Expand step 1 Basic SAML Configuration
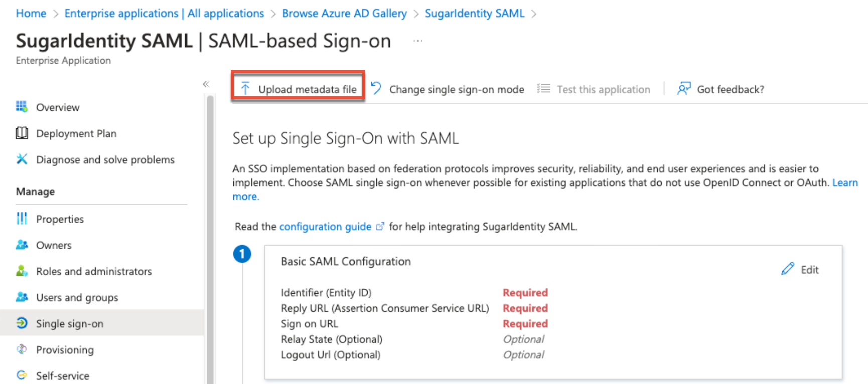 point(242,254)
